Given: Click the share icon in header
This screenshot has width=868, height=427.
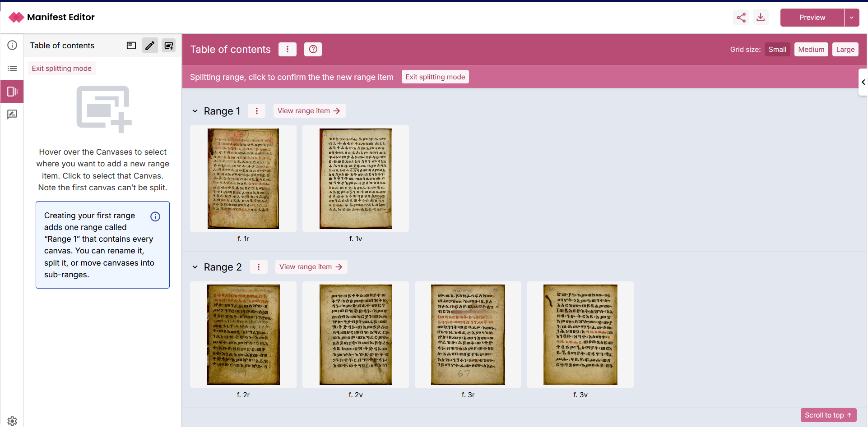Looking at the screenshot, I should point(741,18).
